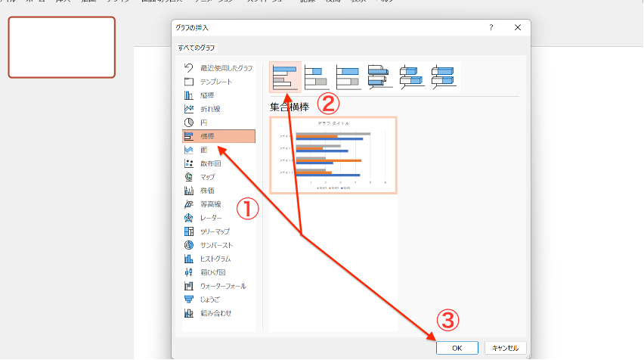
Task: Open dialog help with the question mark
Action: (491, 27)
